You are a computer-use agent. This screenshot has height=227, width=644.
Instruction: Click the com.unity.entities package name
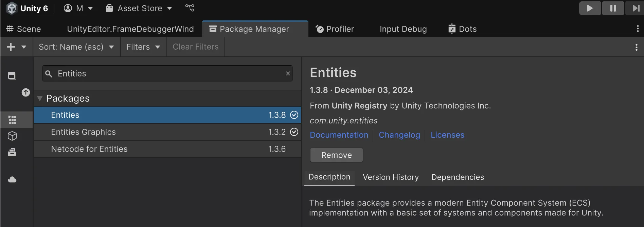pyautogui.click(x=344, y=121)
